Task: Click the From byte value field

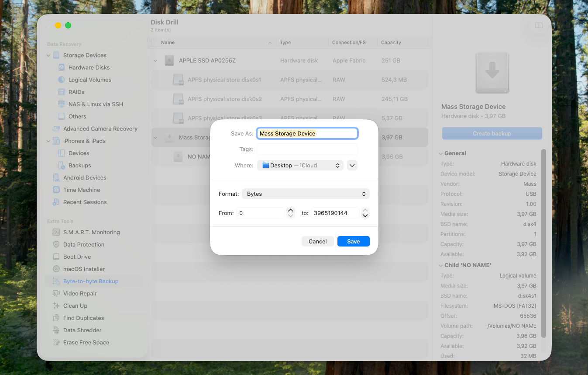Action: pos(261,213)
